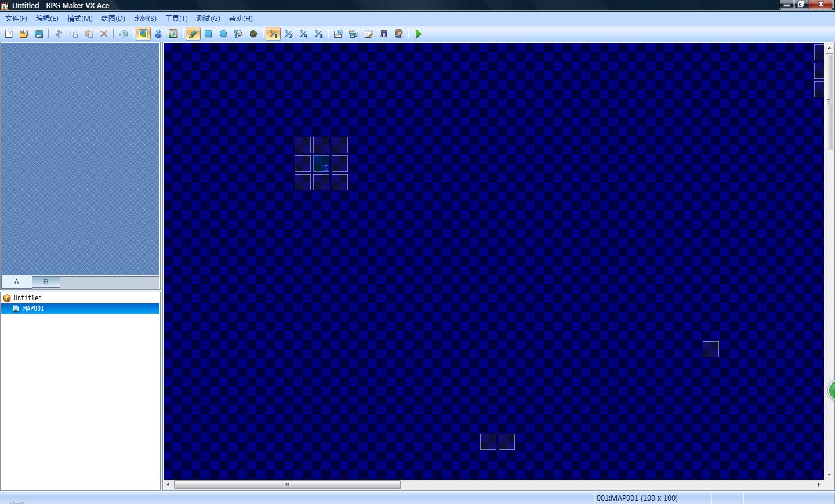Viewport: 835px width, 504px height.
Task: Set the map zoom to 1/4 scale
Action: click(303, 34)
